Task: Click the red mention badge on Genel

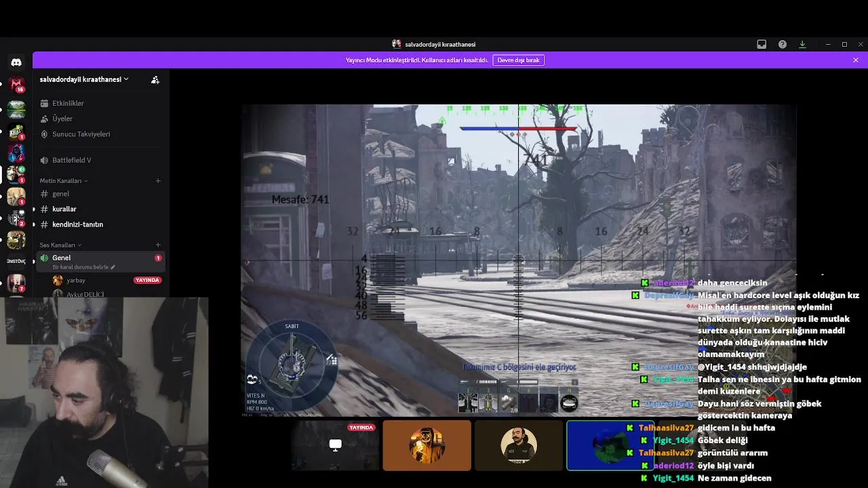Action: click(x=158, y=258)
